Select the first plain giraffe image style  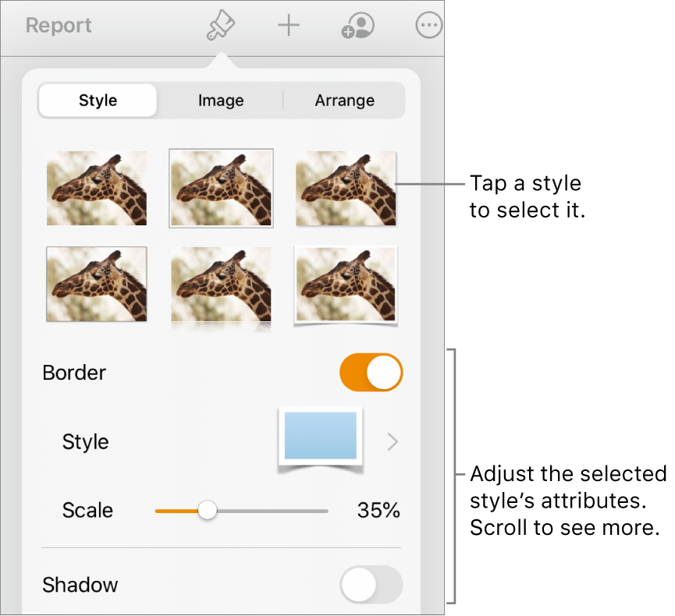[x=97, y=188]
